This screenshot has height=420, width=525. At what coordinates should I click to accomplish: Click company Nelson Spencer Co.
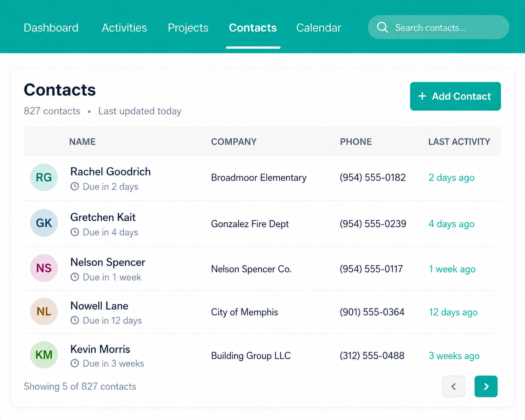pos(251,269)
